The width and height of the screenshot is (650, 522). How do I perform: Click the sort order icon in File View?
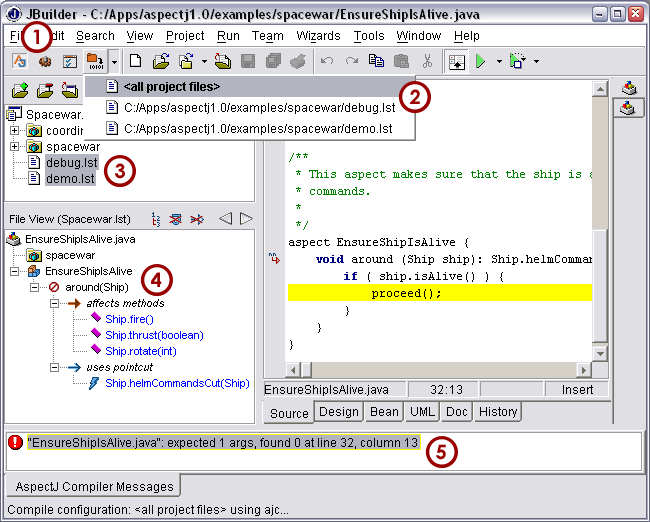point(157,218)
